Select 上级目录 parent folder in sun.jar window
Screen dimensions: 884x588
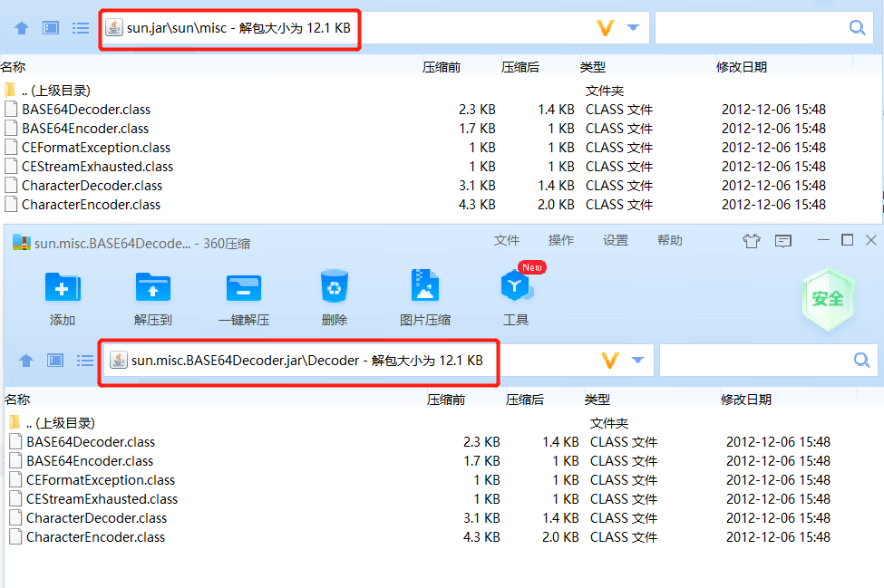pyautogui.click(x=55, y=91)
